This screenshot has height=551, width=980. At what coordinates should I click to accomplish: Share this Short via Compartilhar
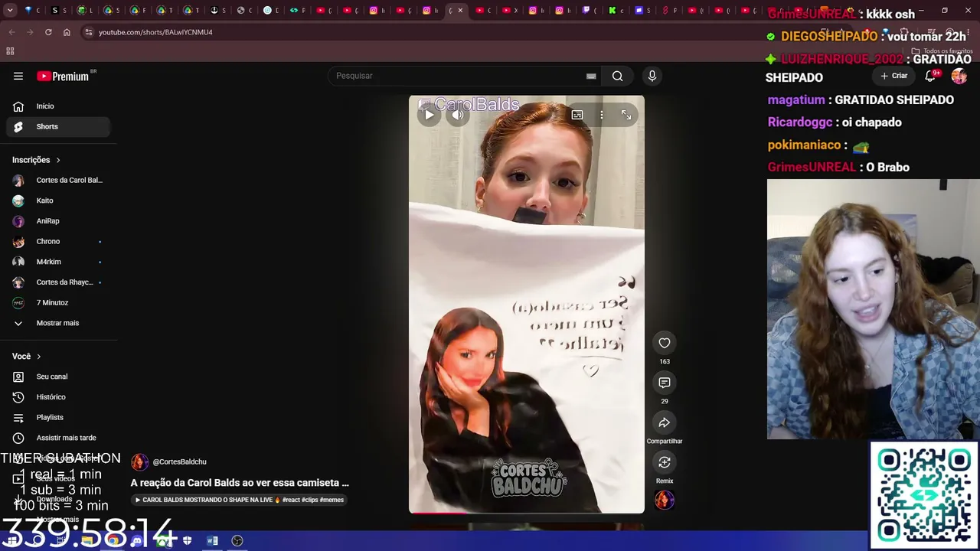pos(665,422)
